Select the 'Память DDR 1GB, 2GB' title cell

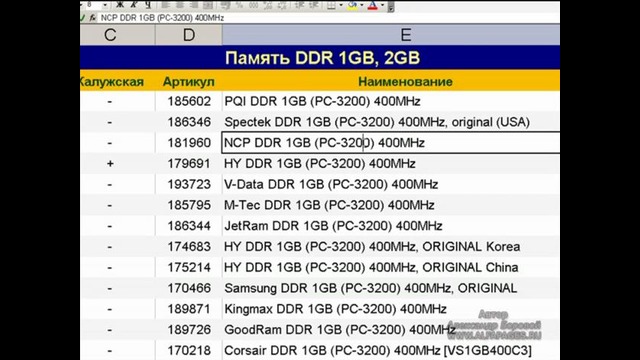[x=320, y=58]
